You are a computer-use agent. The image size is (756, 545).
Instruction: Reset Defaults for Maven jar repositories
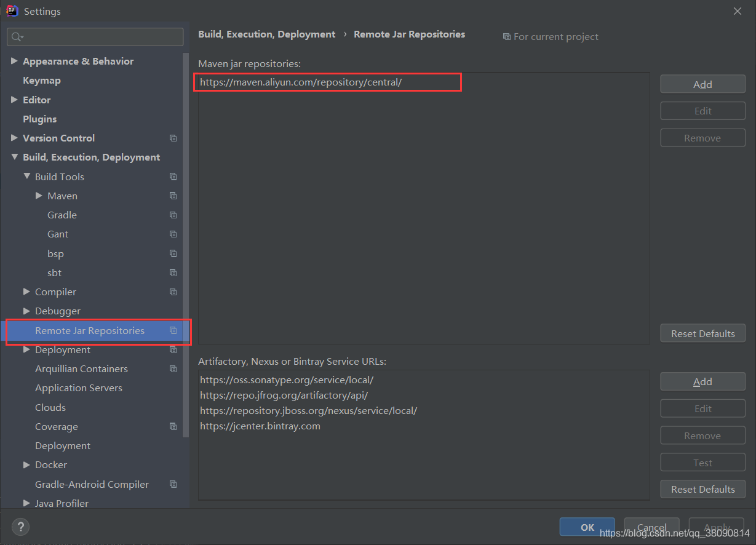(x=702, y=333)
